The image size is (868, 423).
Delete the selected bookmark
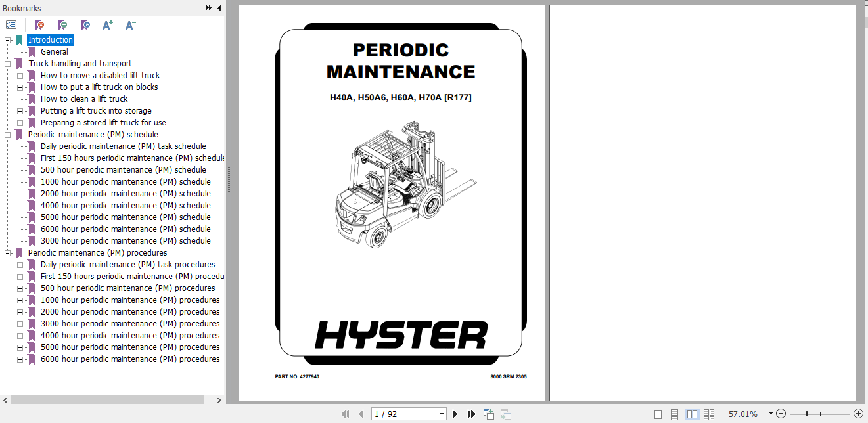coord(39,25)
